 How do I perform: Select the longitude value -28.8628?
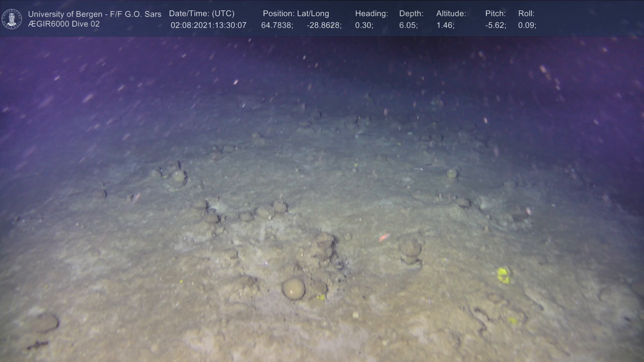click(324, 25)
